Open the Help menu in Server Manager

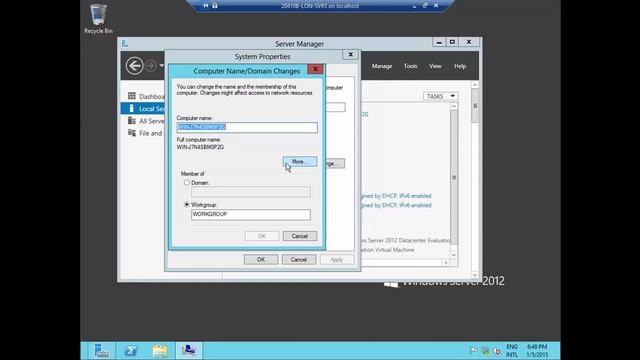[x=460, y=66]
